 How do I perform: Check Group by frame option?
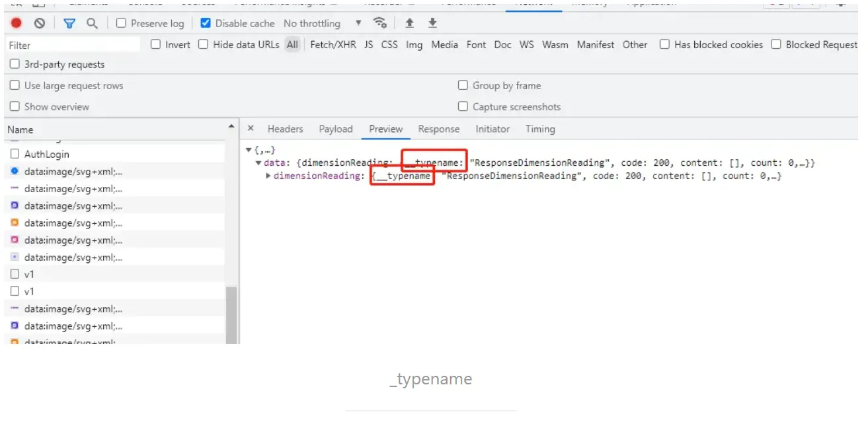click(463, 85)
